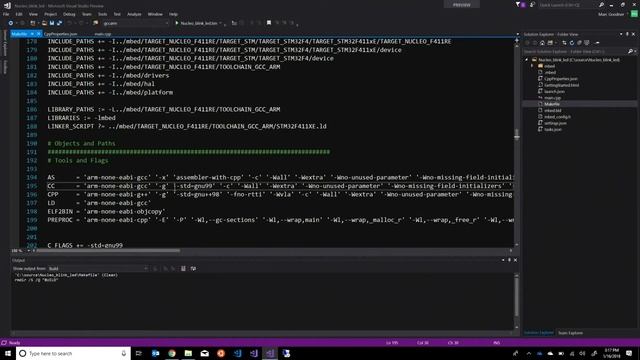Open the Help menu
The image size is (640, 360).
[x=173, y=14]
